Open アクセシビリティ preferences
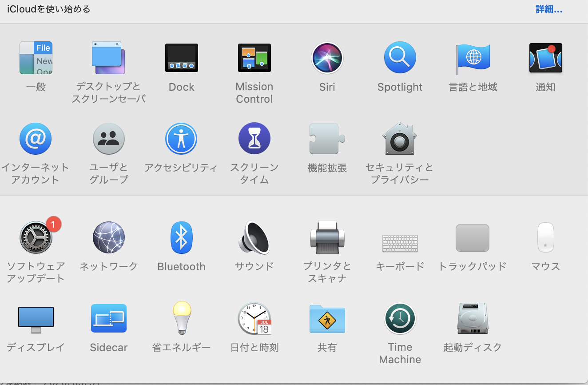Viewport: 588px width, 385px height. click(x=181, y=139)
